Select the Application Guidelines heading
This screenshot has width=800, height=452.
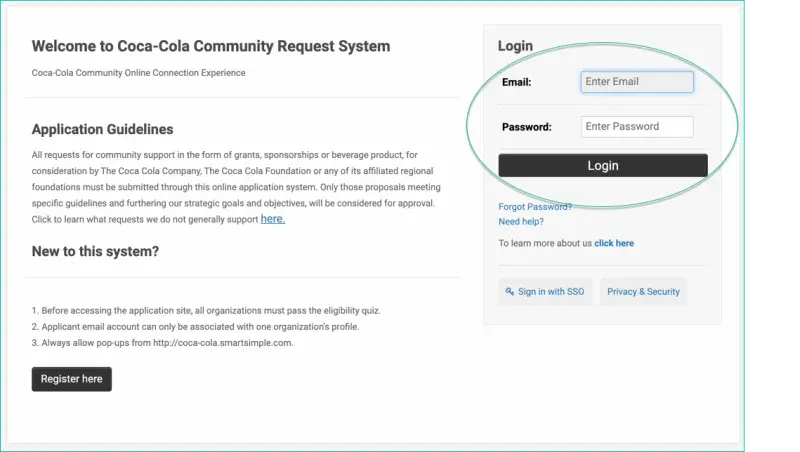point(102,130)
